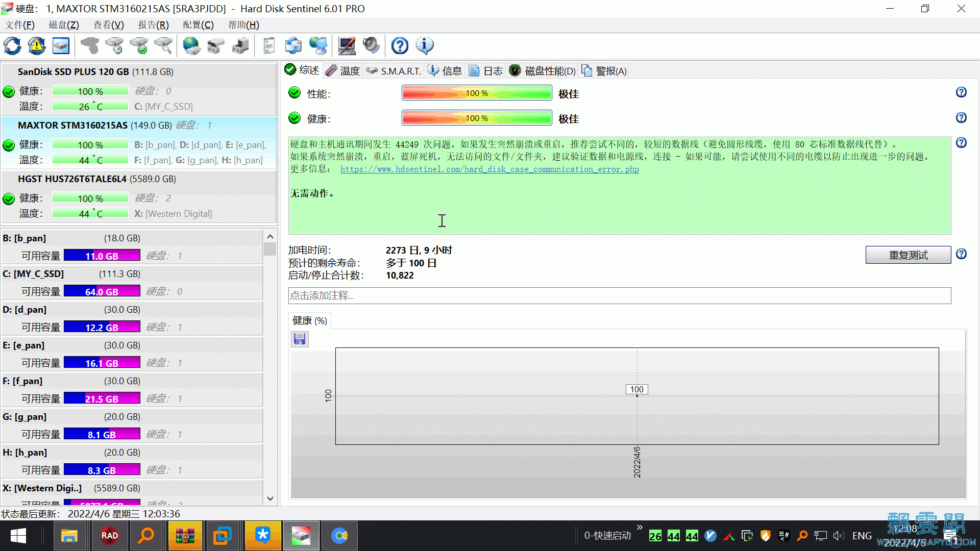Open the hdsentinel communication error link
The height and width of the screenshot is (551, 980).
coord(489,169)
